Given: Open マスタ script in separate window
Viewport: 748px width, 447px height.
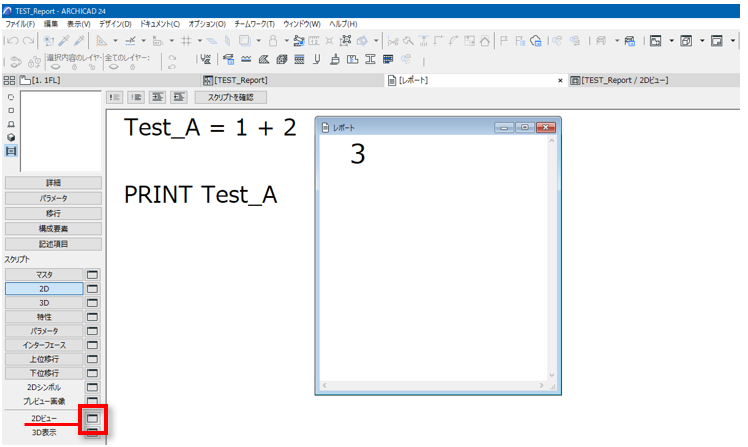Looking at the screenshot, I should click(92, 275).
